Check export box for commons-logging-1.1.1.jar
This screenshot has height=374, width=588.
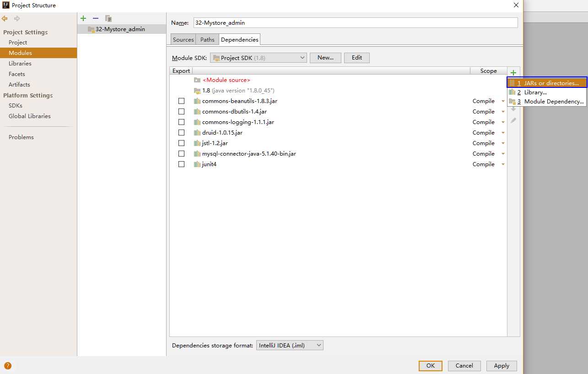(x=182, y=122)
